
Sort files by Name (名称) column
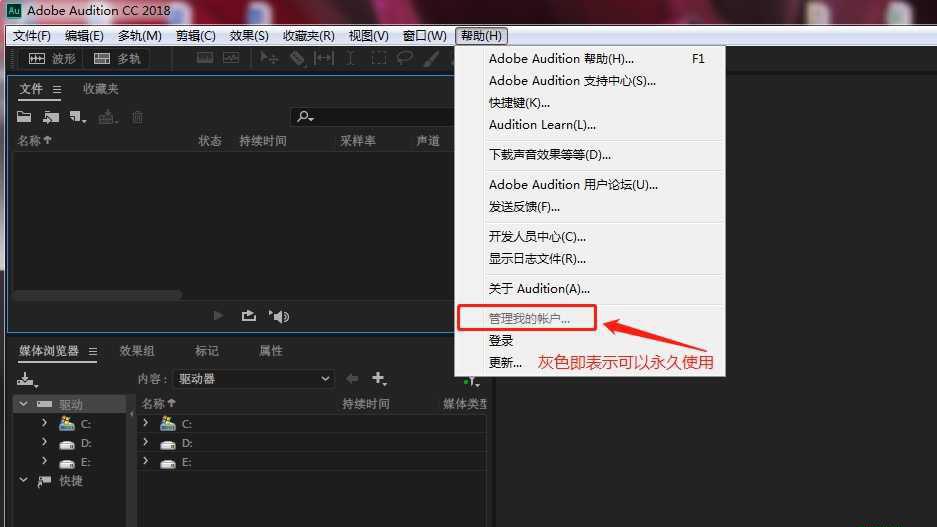click(x=34, y=140)
